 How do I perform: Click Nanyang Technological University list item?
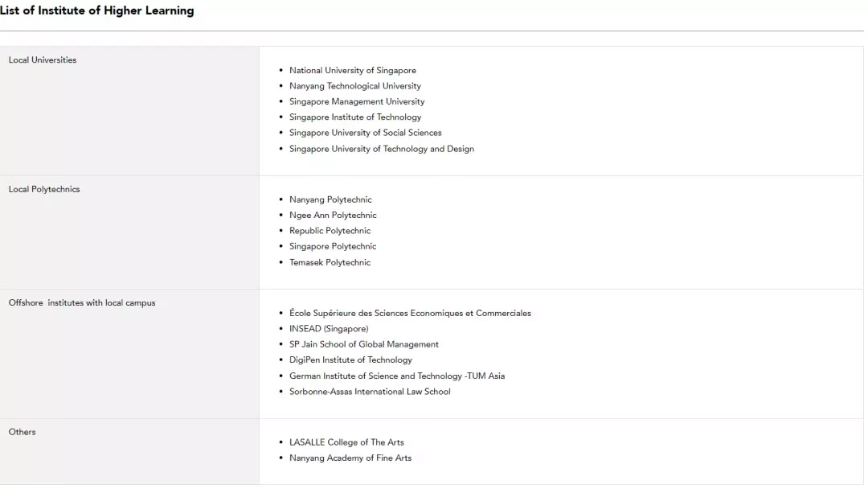tap(355, 86)
